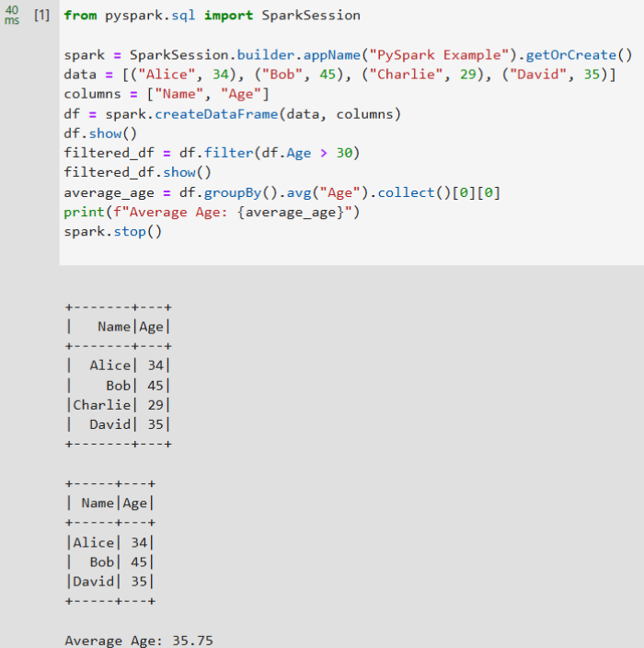Click the 'filtered_df.show()' line
644x648 pixels.
pyautogui.click(x=138, y=172)
